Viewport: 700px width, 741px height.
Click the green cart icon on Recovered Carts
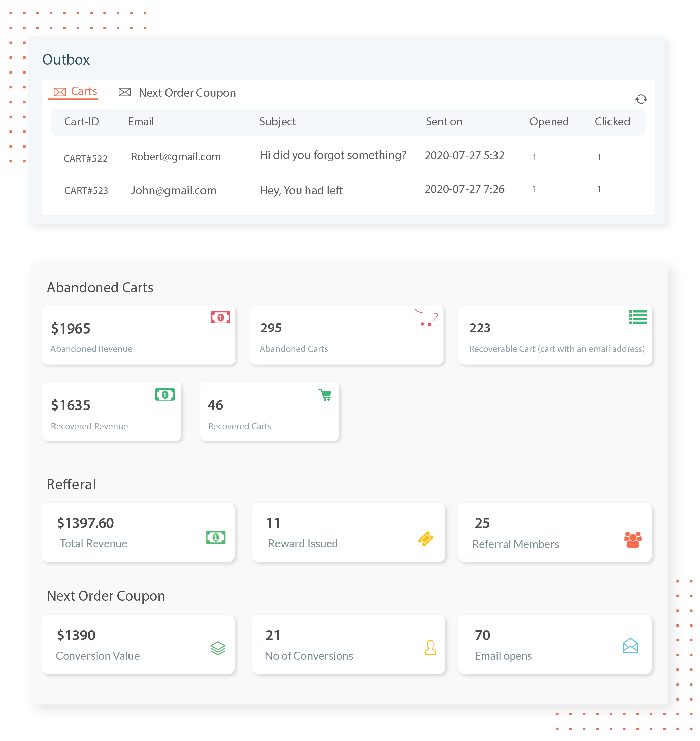(x=325, y=395)
